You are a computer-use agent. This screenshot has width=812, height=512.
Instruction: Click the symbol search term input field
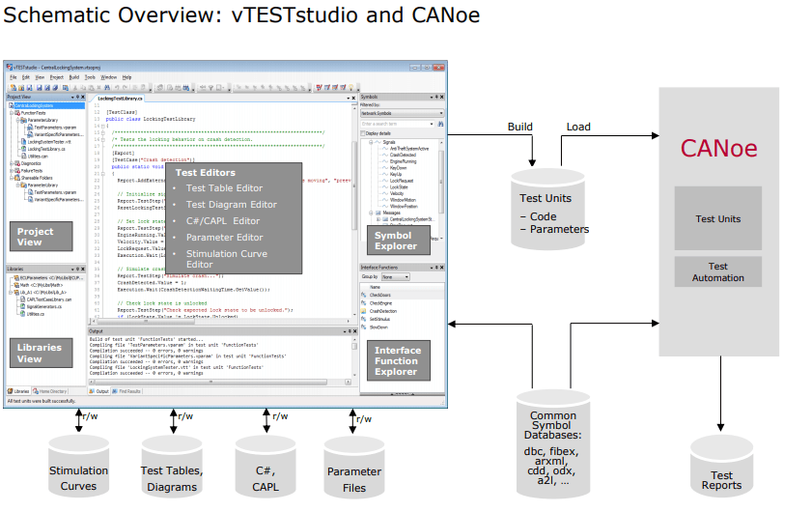pyautogui.click(x=396, y=124)
